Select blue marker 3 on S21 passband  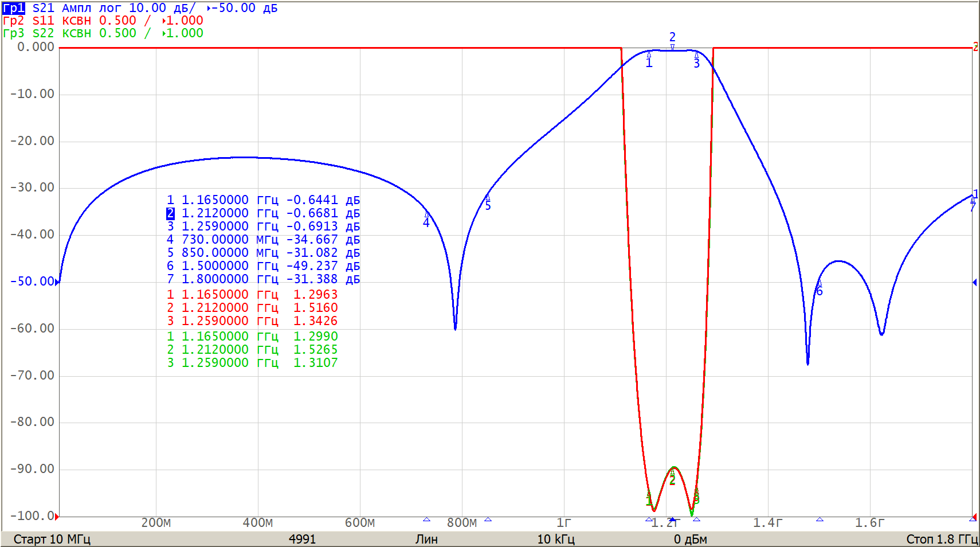click(x=696, y=63)
